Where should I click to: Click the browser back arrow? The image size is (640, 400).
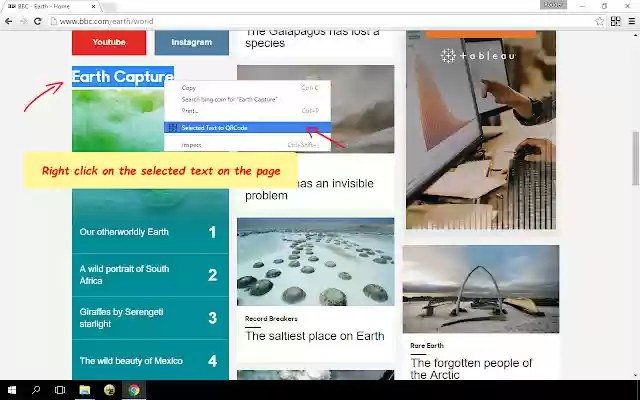coord(9,21)
